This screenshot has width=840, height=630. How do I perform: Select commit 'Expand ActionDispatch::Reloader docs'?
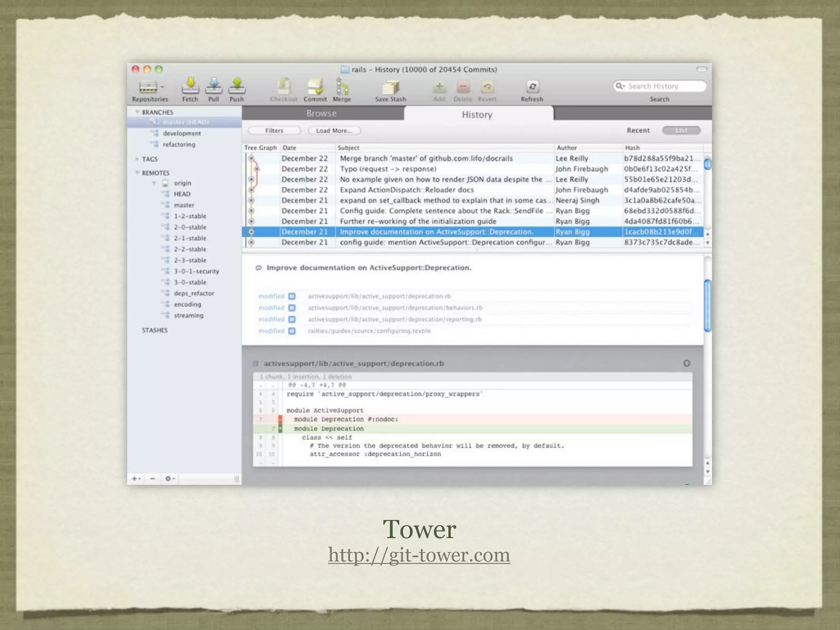(x=472, y=190)
